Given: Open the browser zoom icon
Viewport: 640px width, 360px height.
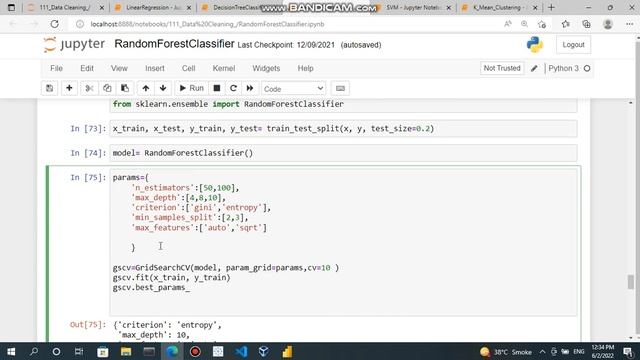Looking at the screenshot, I should click(524, 24).
